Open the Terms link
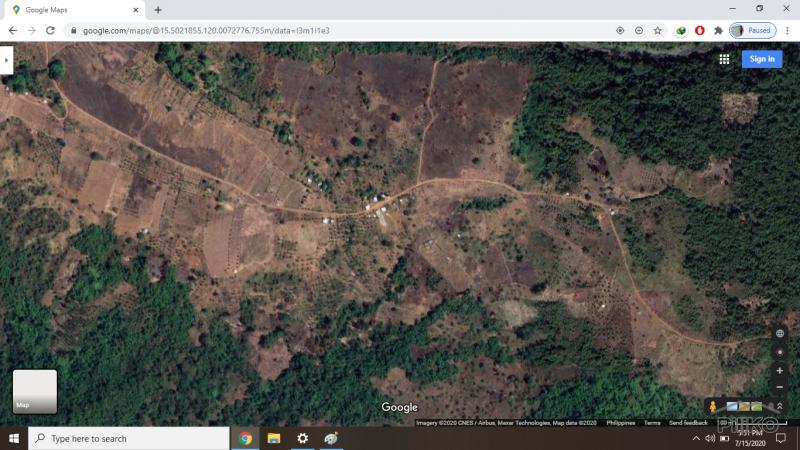800x450 pixels. click(x=652, y=423)
